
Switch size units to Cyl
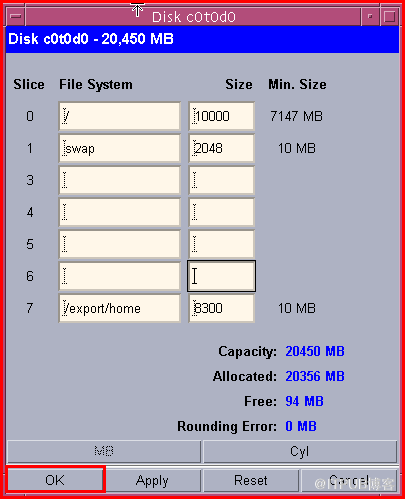pyautogui.click(x=300, y=451)
